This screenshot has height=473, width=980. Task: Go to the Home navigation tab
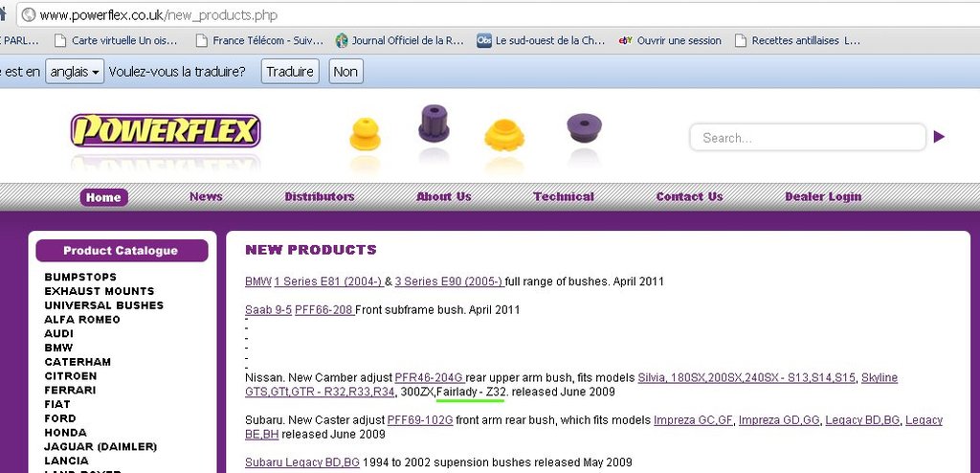(103, 197)
